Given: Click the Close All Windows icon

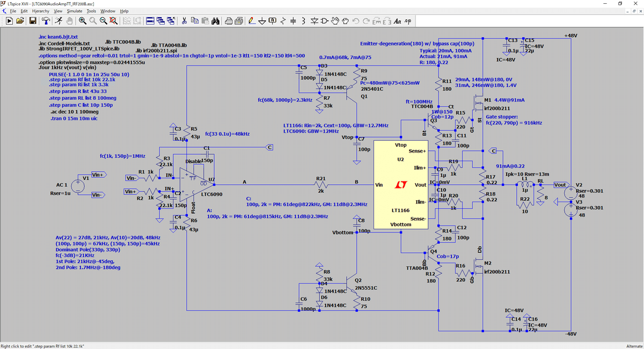Looking at the screenshot, I should 172,21.
